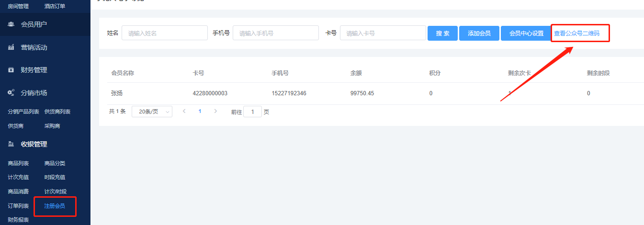Expand the 20条/页 page size dropdown
Viewport: 644px width, 225px height.
(x=152, y=112)
